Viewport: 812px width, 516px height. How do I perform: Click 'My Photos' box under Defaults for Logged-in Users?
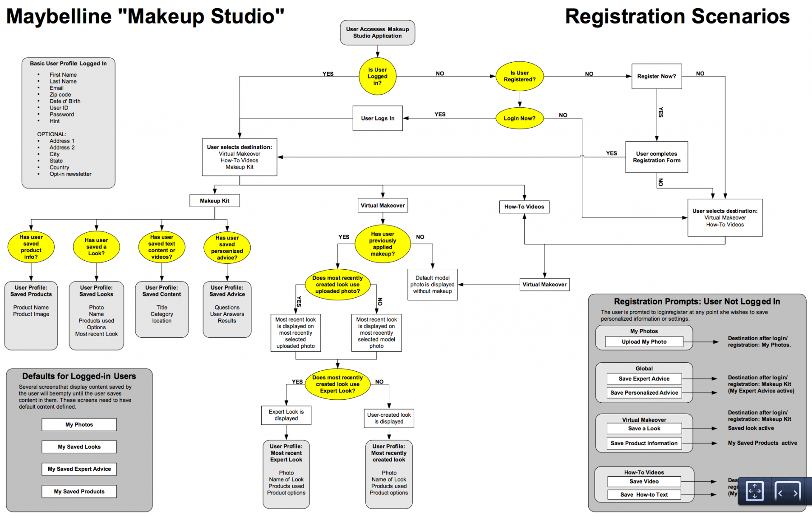click(x=79, y=424)
